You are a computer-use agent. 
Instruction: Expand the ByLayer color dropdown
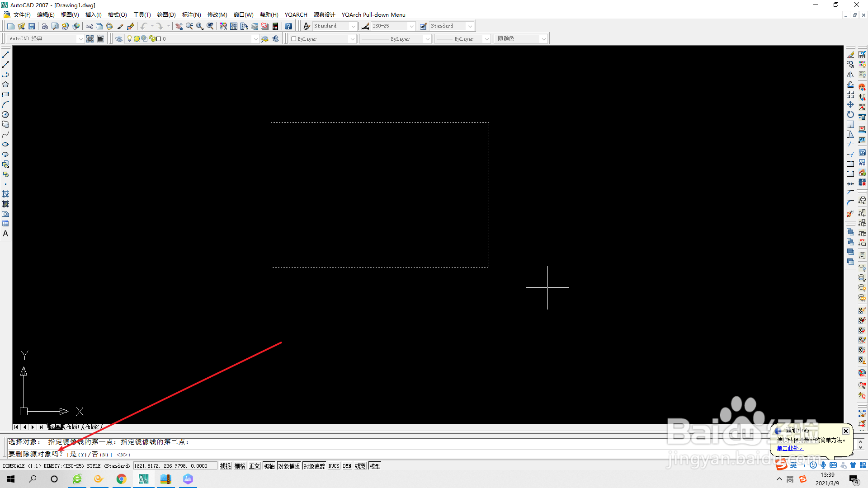pos(352,39)
